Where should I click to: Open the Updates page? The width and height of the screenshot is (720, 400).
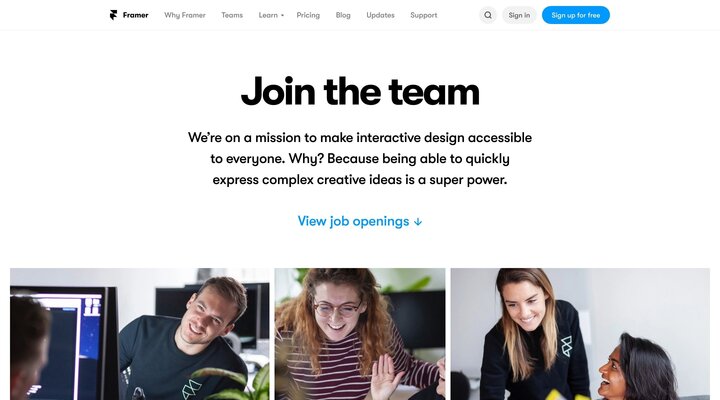(x=380, y=15)
